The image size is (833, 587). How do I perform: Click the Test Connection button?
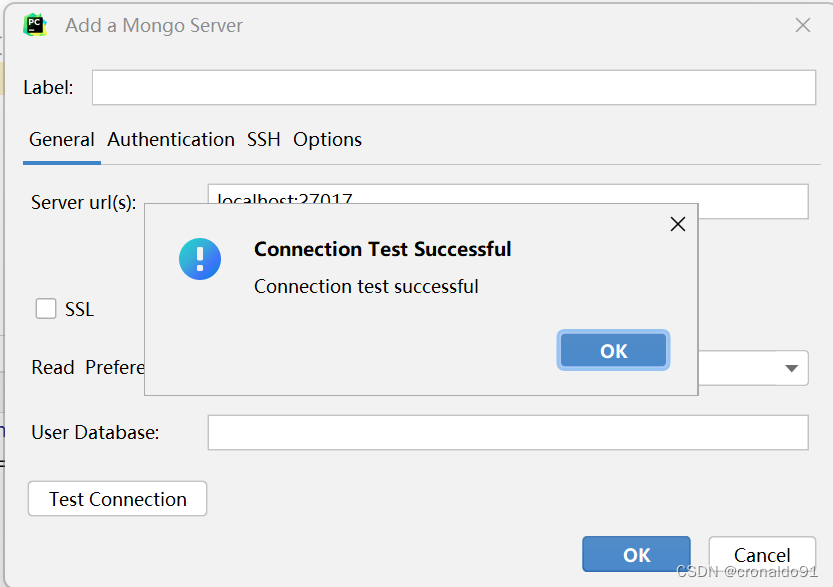click(x=117, y=499)
